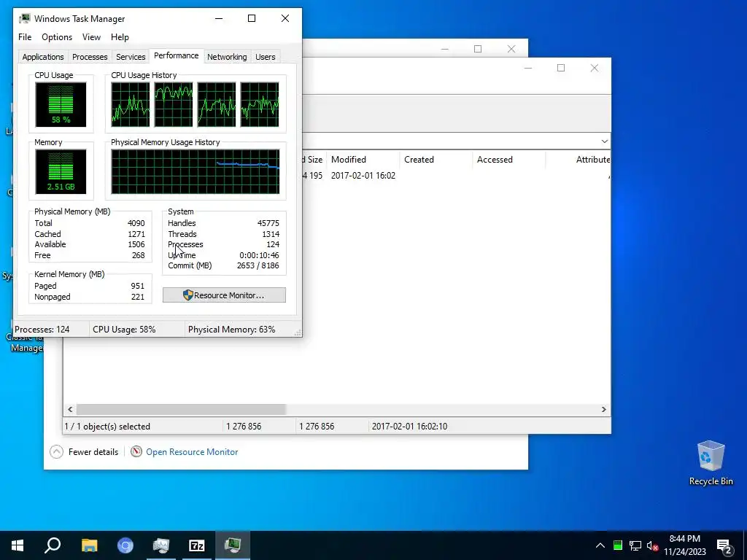
Task: Click the Handles value 45775
Action: (268, 223)
